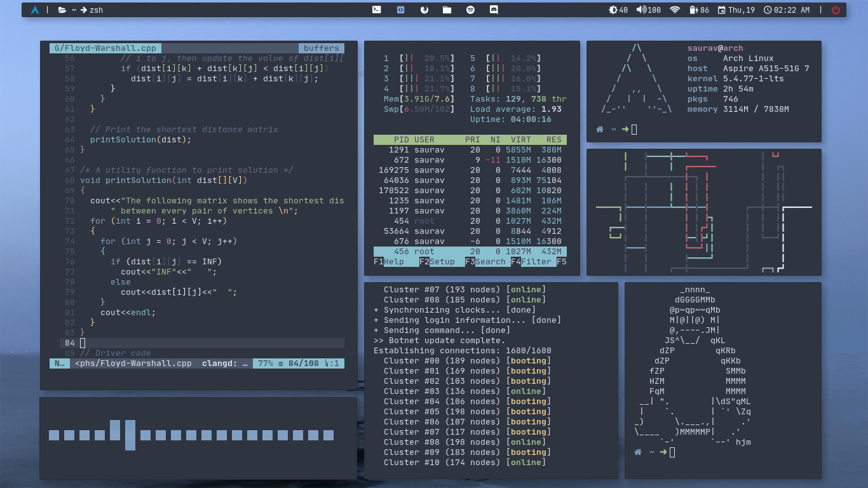
Task: Launch the terminal from the top bar
Action: click(377, 10)
